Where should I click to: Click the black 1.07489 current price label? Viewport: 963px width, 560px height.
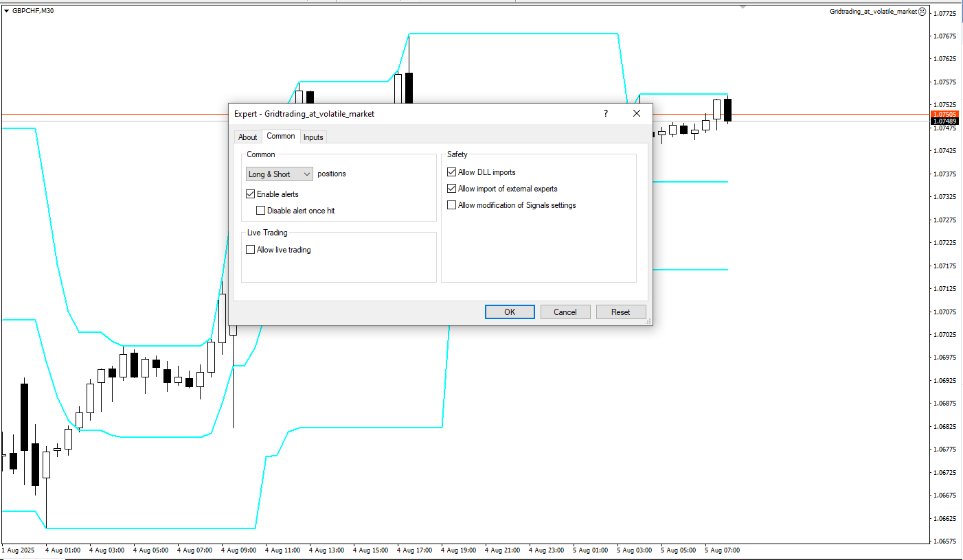944,121
